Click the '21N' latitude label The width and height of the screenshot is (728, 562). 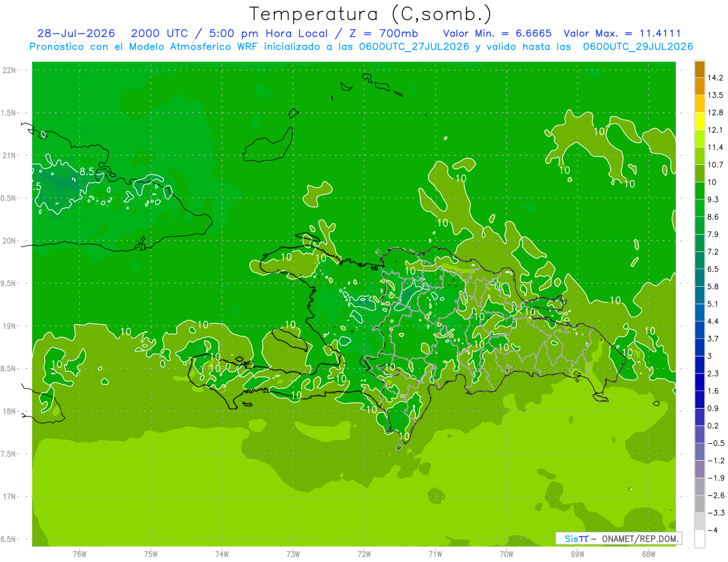coord(10,156)
